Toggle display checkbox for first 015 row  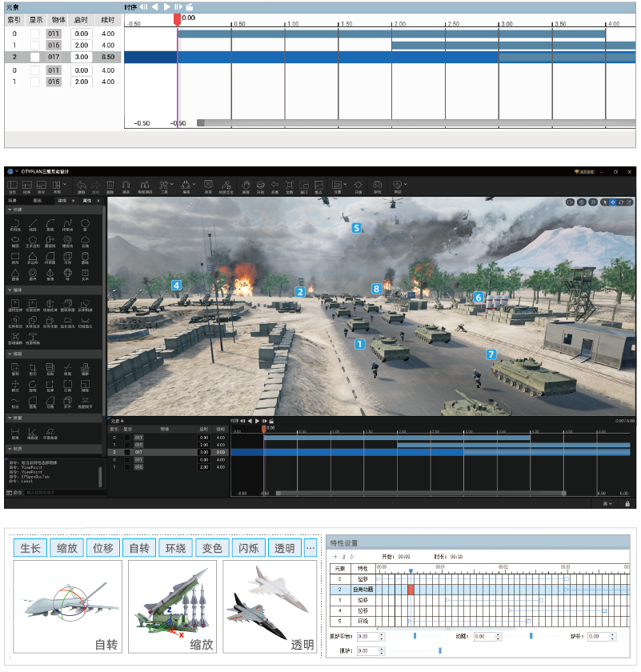(35, 46)
